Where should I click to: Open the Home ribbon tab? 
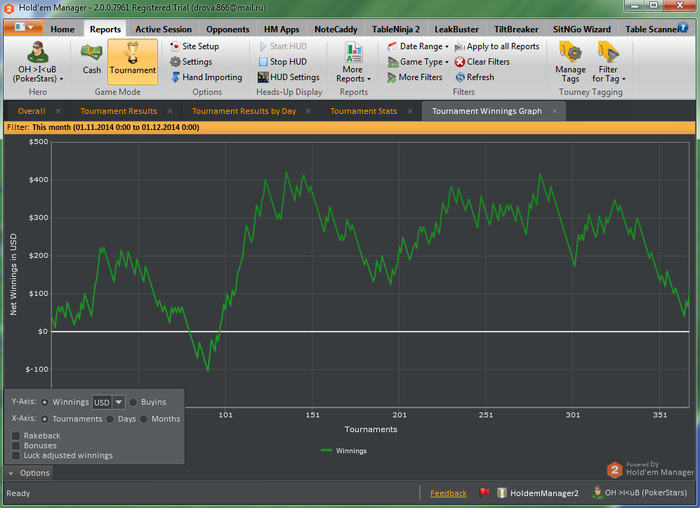tap(62, 29)
